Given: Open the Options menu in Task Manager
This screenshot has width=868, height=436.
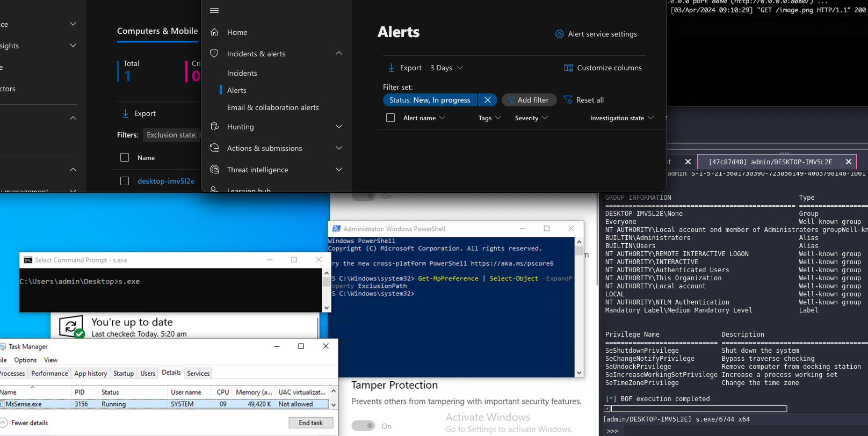Looking at the screenshot, I should [x=25, y=360].
